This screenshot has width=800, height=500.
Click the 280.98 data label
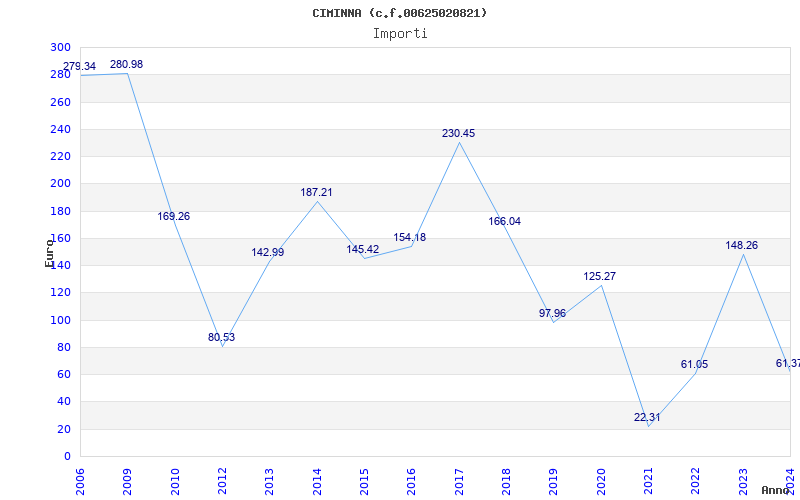pyautogui.click(x=127, y=64)
